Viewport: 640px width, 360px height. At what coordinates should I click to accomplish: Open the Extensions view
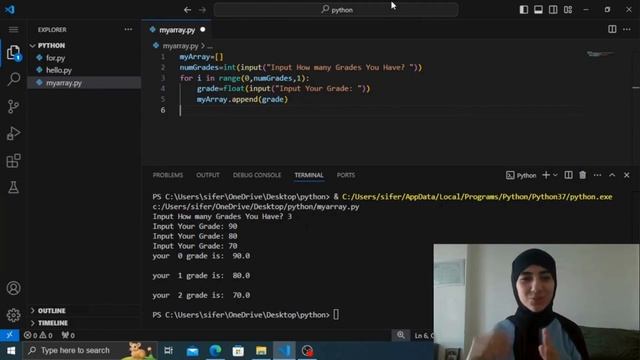13,161
